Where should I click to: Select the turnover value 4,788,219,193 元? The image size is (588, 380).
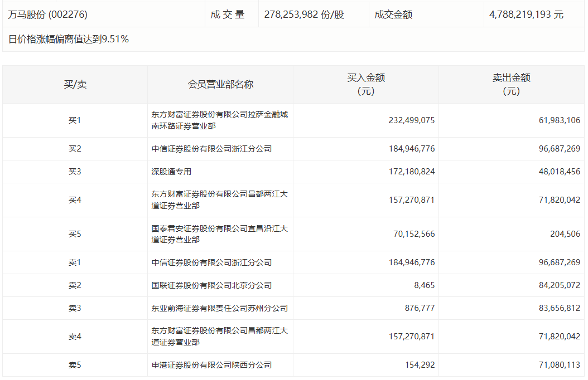click(x=526, y=14)
